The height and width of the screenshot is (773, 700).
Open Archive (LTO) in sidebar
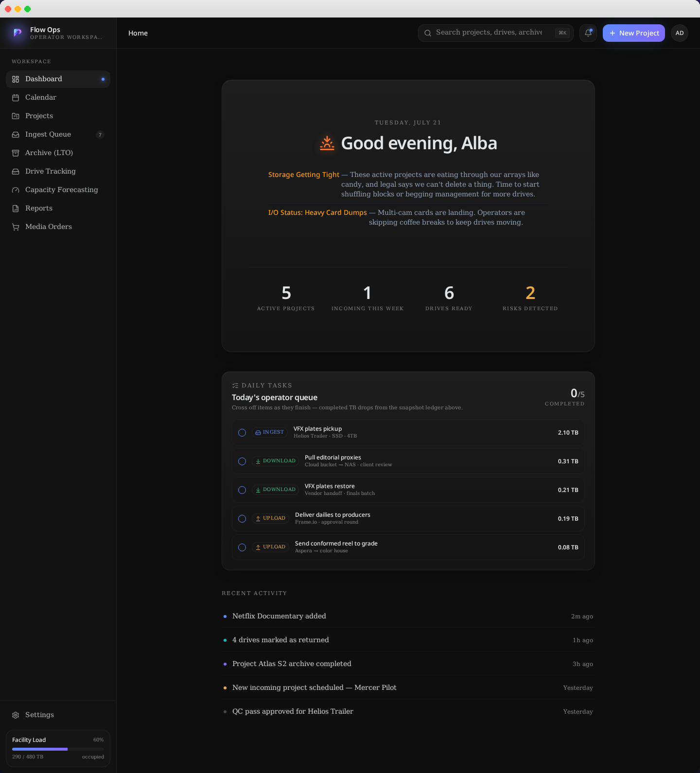(58, 153)
